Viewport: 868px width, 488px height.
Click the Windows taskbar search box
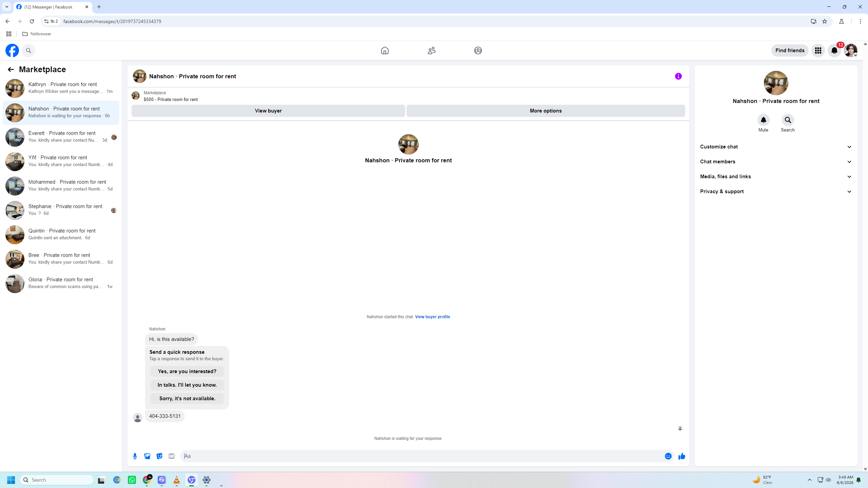57,480
